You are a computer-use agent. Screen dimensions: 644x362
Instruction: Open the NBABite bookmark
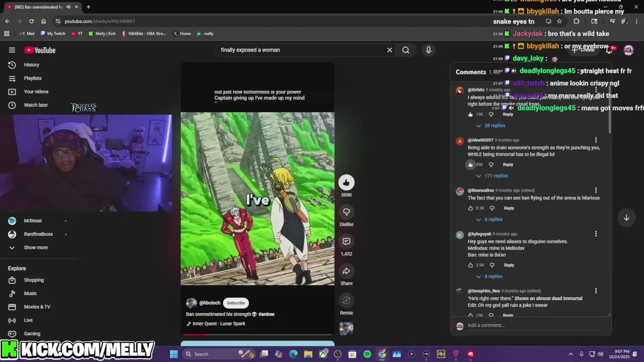pos(143,34)
